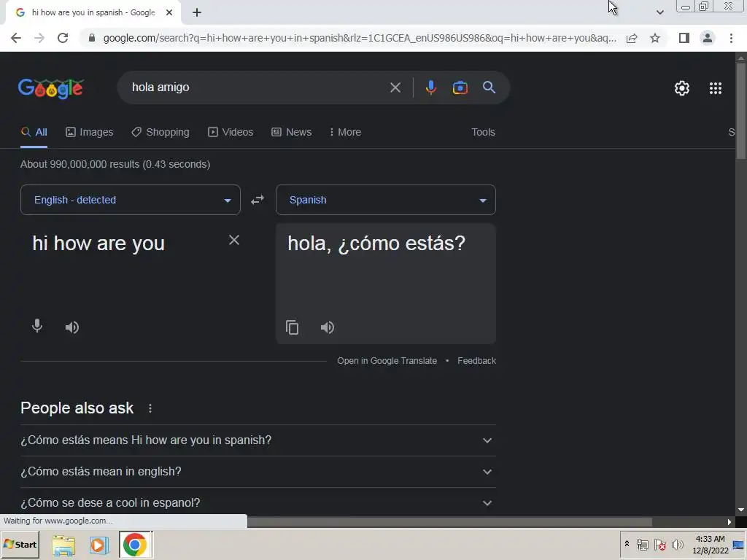
Task: Click the 'About 990,000,000 results' text
Action: click(115, 164)
